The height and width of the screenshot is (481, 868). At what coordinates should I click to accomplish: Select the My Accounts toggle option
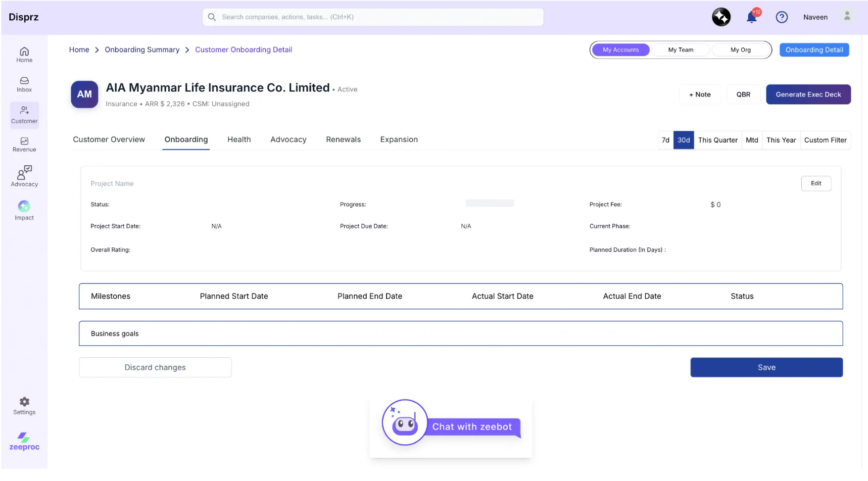(621, 49)
